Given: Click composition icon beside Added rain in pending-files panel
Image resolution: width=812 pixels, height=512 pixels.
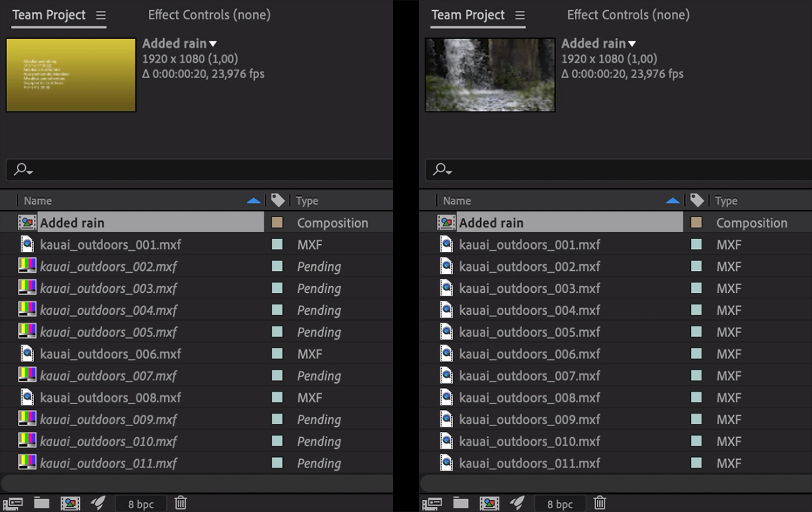Looking at the screenshot, I should point(27,222).
